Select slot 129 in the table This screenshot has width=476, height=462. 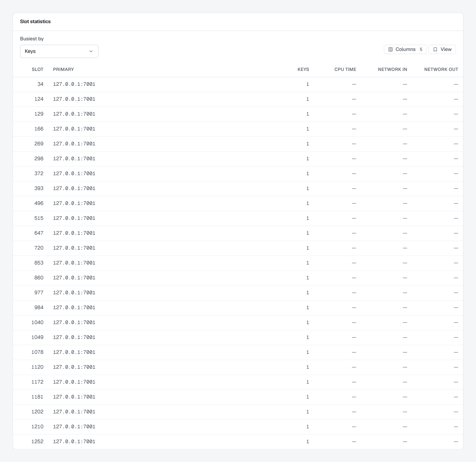(238, 114)
